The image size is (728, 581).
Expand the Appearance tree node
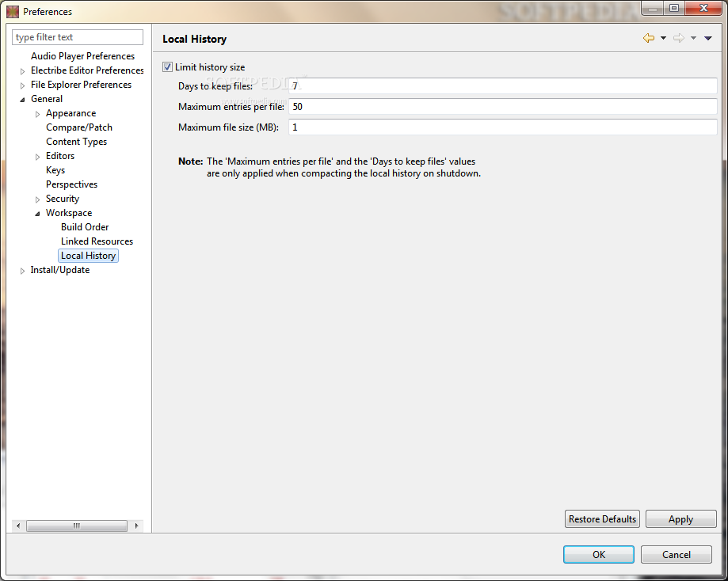click(37, 114)
